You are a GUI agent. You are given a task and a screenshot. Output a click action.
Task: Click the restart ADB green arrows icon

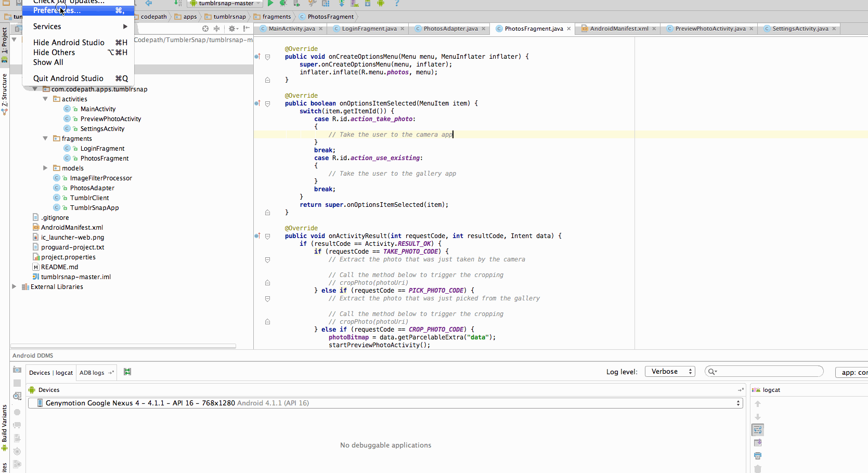(x=127, y=372)
